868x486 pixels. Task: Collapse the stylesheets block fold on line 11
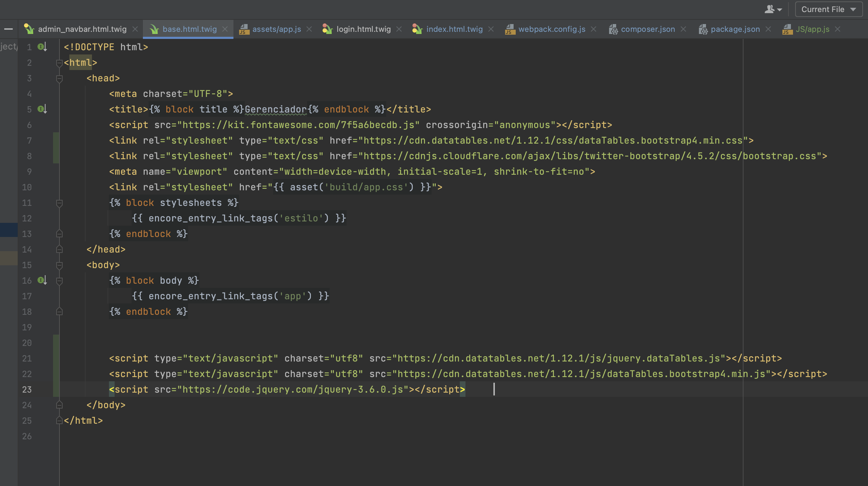pos(59,203)
